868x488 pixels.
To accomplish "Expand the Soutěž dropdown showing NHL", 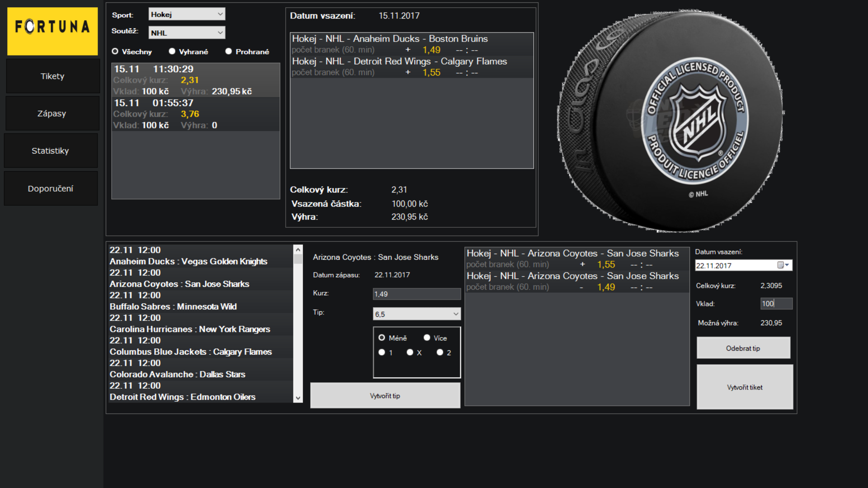I will 187,33.
